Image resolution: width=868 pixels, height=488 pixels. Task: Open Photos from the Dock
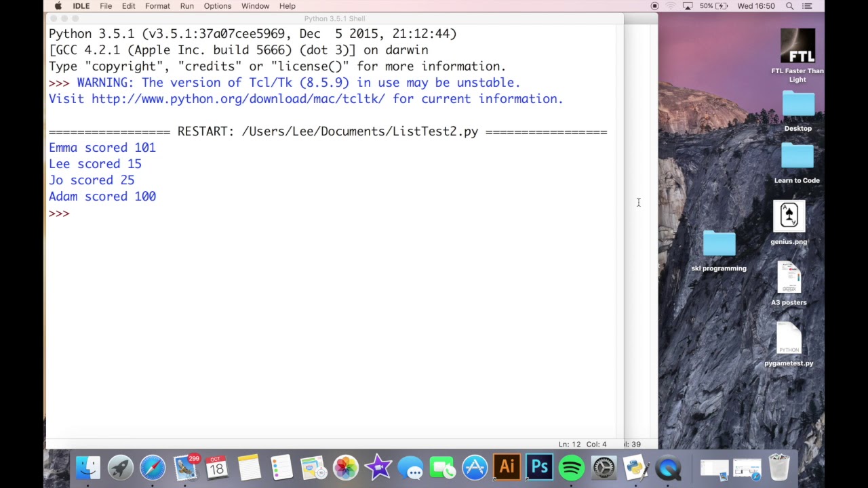tap(345, 468)
